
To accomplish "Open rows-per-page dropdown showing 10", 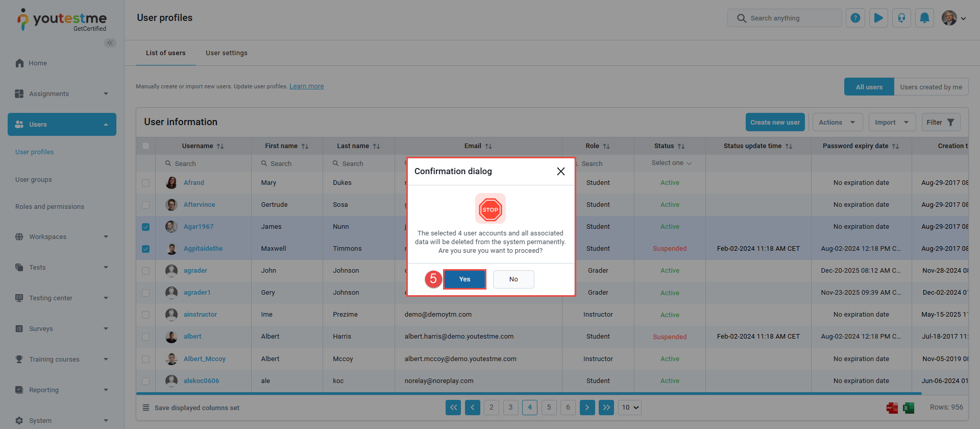I will click(630, 408).
